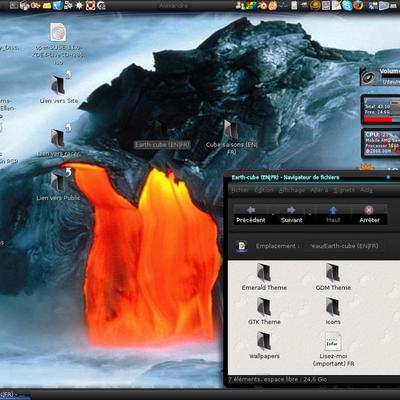Screen dimensions: 400x400
Task: Click the CPU monitor desktop widget
Action: tap(381, 143)
